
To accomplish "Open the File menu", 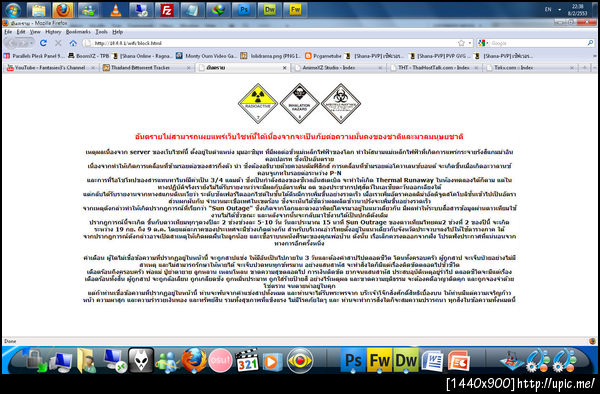I will (x=8, y=32).
